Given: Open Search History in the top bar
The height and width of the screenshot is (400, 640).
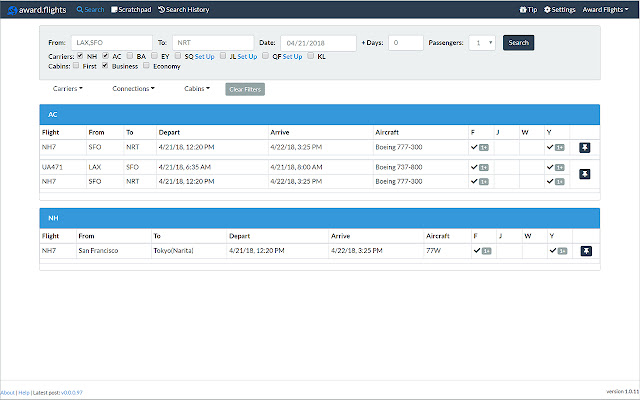Looking at the screenshot, I should [184, 9].
